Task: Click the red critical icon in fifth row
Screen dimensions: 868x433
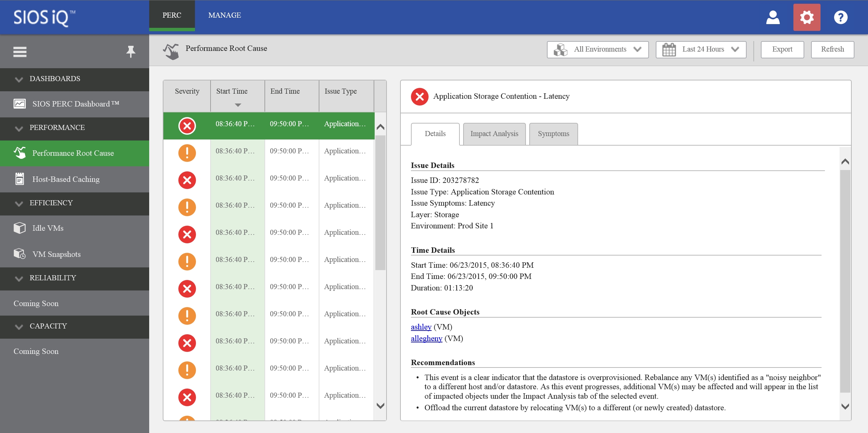Action: tap(187, 234)
